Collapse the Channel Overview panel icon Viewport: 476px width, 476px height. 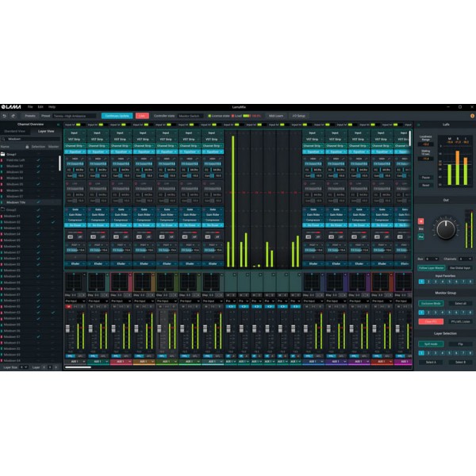pos(58,125)
